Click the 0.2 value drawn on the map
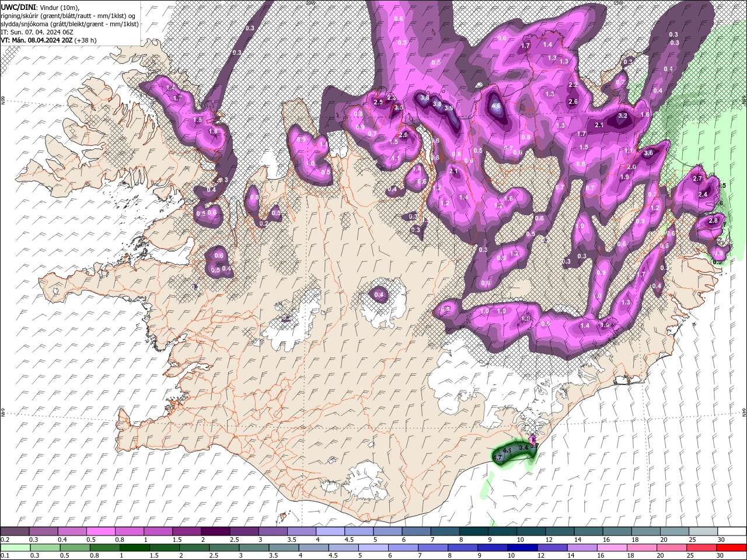Viewport: 747px width, 560px height. pos(263,223)
